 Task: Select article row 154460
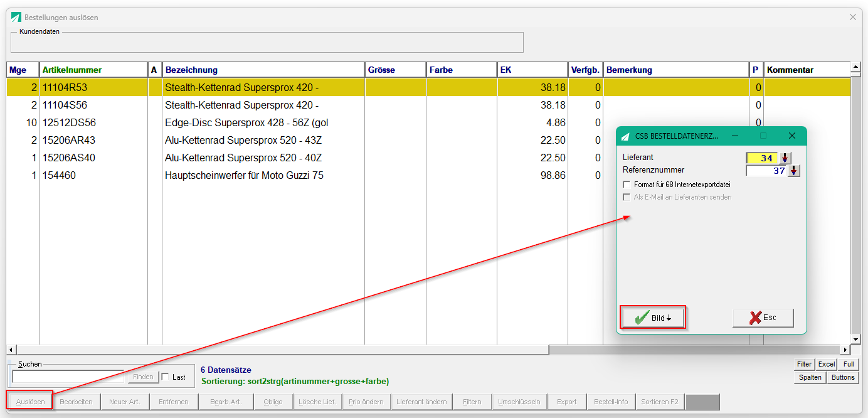(x=428, y=175)
